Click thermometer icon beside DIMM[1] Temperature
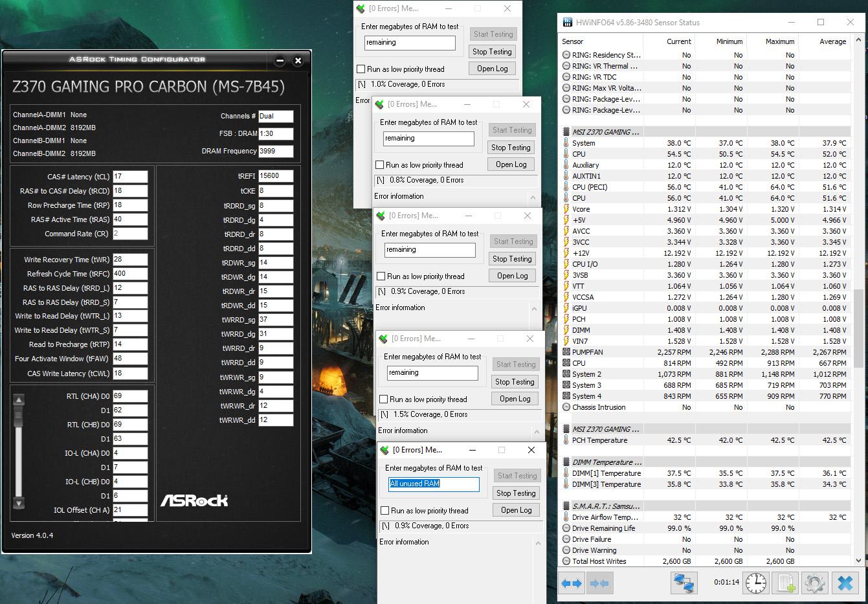 point(566,473)
